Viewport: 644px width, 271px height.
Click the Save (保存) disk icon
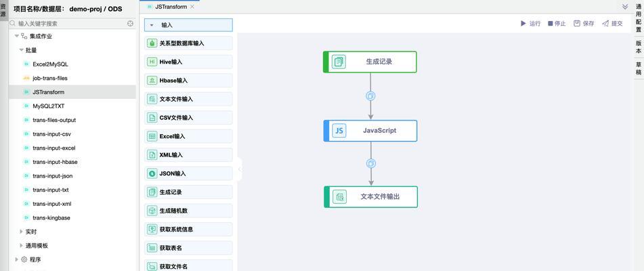[577, 24]
